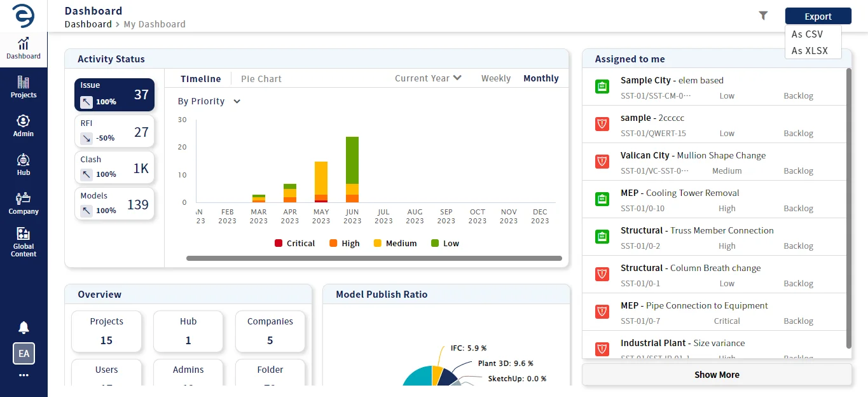Viewport: 868px width, 397px height.
Task: Select the RFI activity card
Action: click(x=114, y=131)
